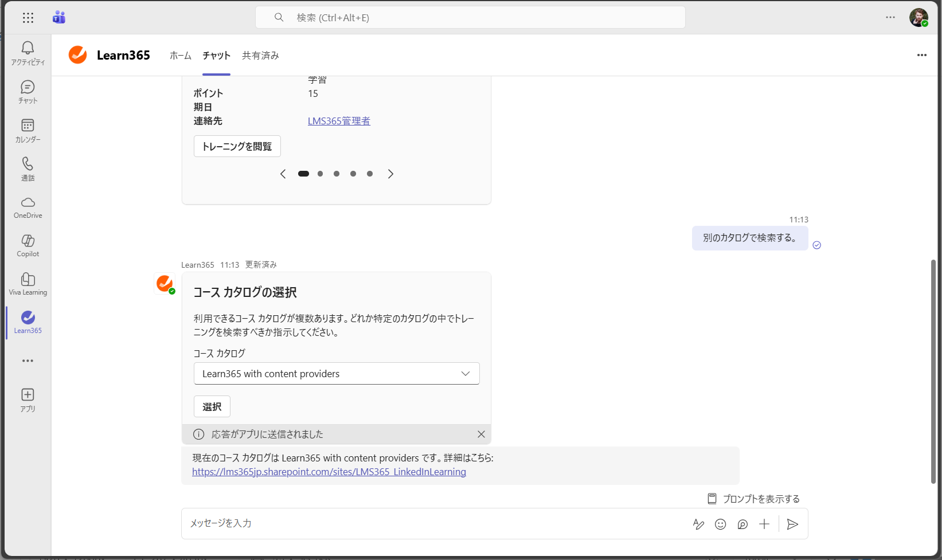This screenshot has width=942, height=560.
Task: Select the fifth carousel page dot
Action: [x=370, y=174]
